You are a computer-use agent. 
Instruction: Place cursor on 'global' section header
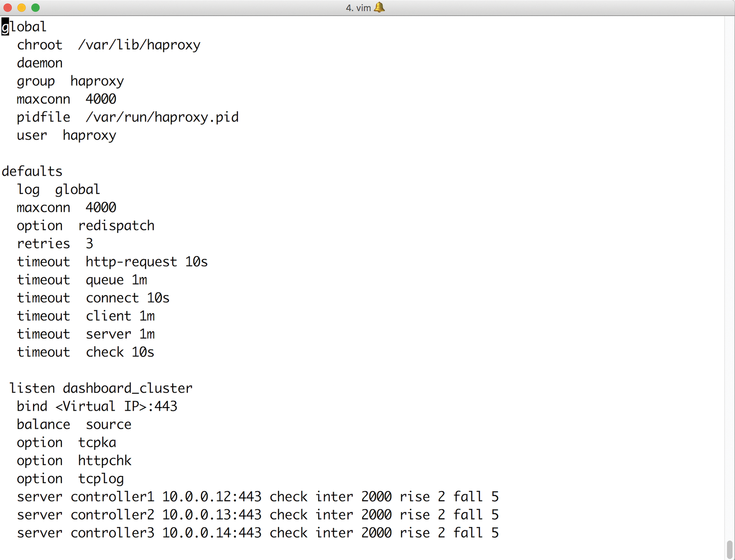coord(24,27)
